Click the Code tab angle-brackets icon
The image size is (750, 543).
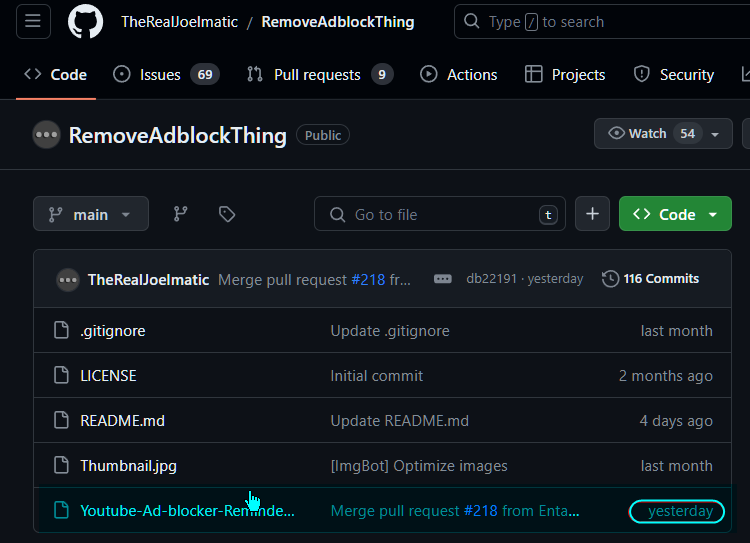click(33, 74)
